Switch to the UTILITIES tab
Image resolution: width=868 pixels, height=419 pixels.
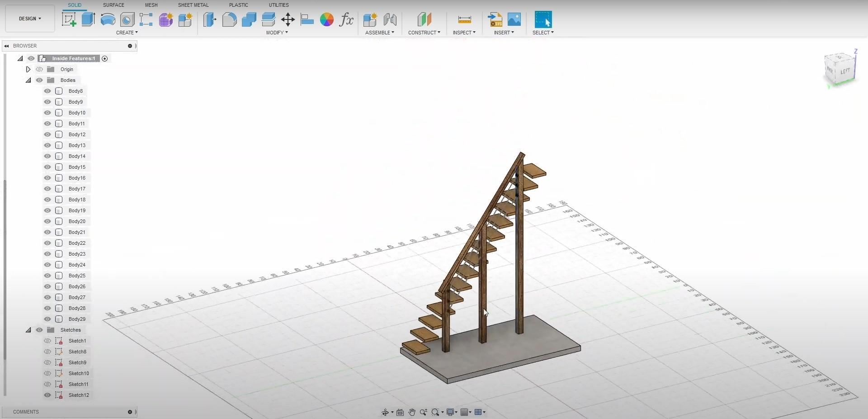click(278, 5)
